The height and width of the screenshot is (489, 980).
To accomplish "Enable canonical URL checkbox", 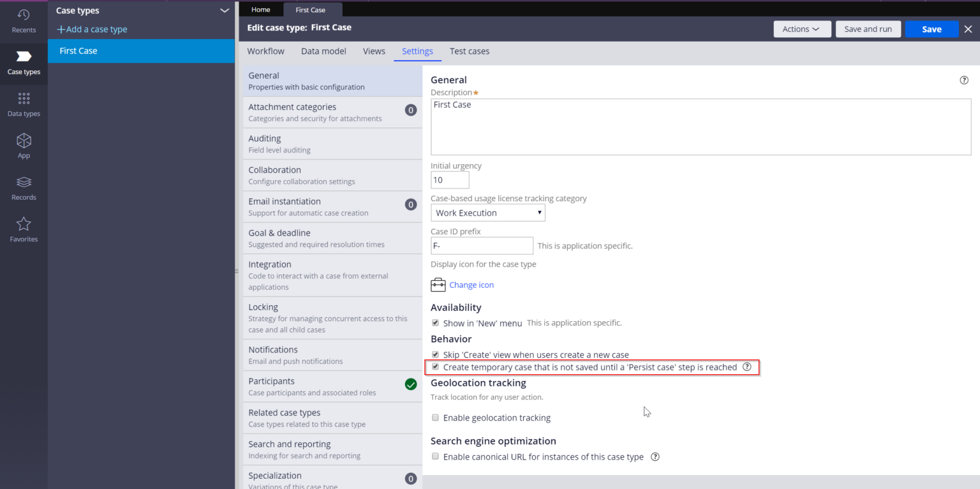I will point(436,456).
